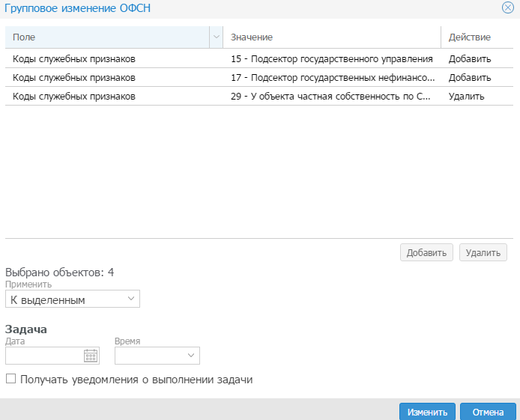Expand the Время dropdown list
Image resolution: width=520 pixels, height=420 pixels.
click(157, 356)
